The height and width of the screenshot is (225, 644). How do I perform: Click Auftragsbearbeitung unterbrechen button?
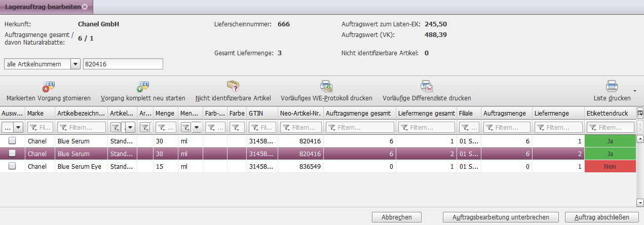[500, 217]
